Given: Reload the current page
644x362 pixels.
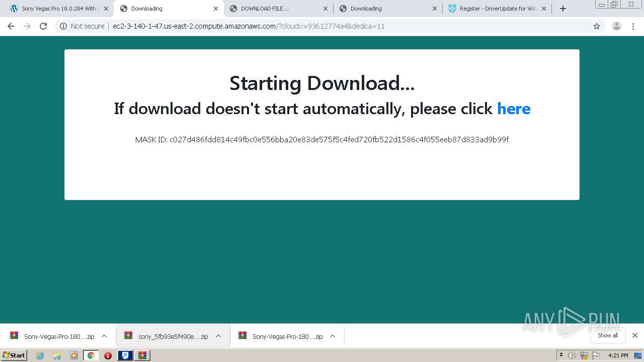Looking at the screenshot, I should [x=43, y=26].
